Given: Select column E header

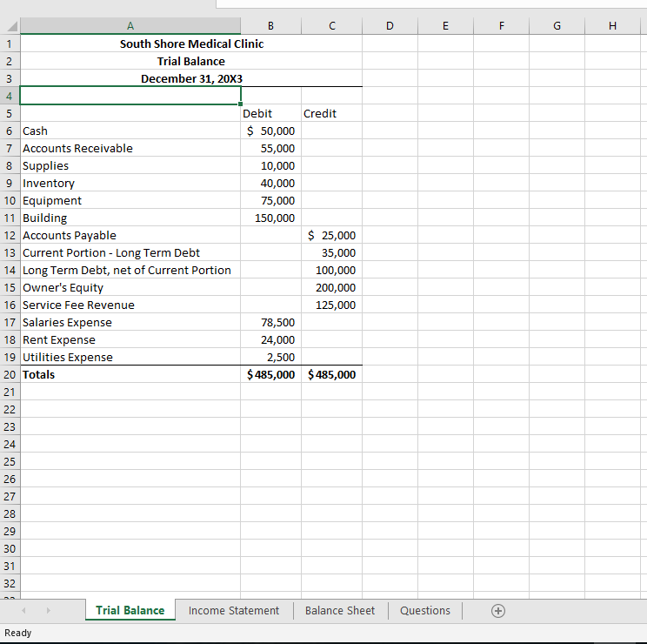Looking at the screenshot, I should click(445, 26).
